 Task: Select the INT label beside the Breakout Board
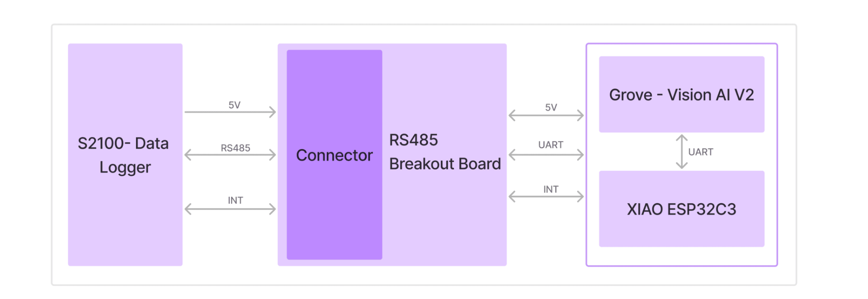(x=551, y=189)
